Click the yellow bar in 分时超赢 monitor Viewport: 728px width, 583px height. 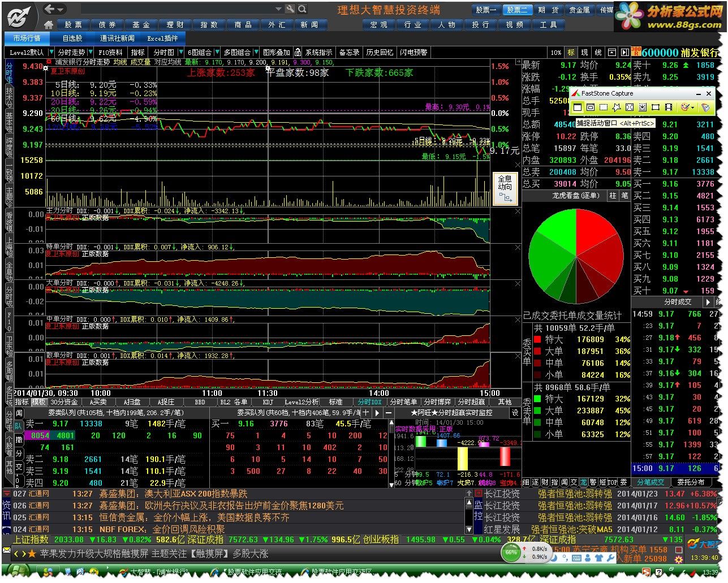(462, 459)
